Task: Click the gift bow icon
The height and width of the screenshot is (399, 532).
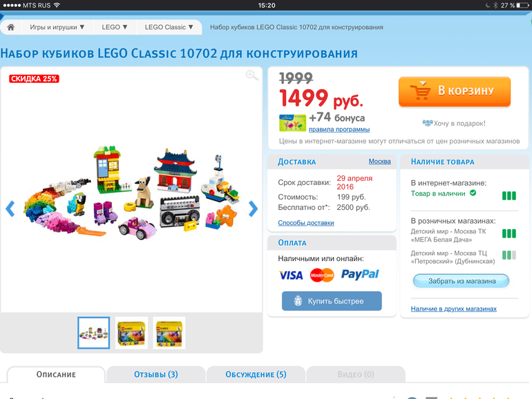Action: 427,123
